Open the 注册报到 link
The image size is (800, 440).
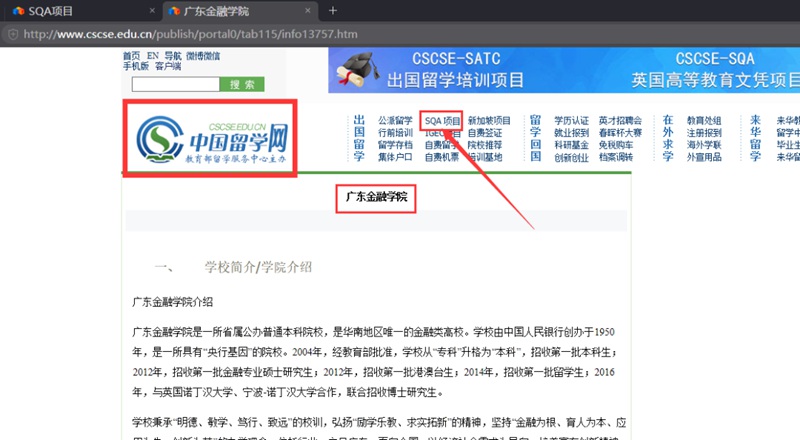click(x=704, y=133)
